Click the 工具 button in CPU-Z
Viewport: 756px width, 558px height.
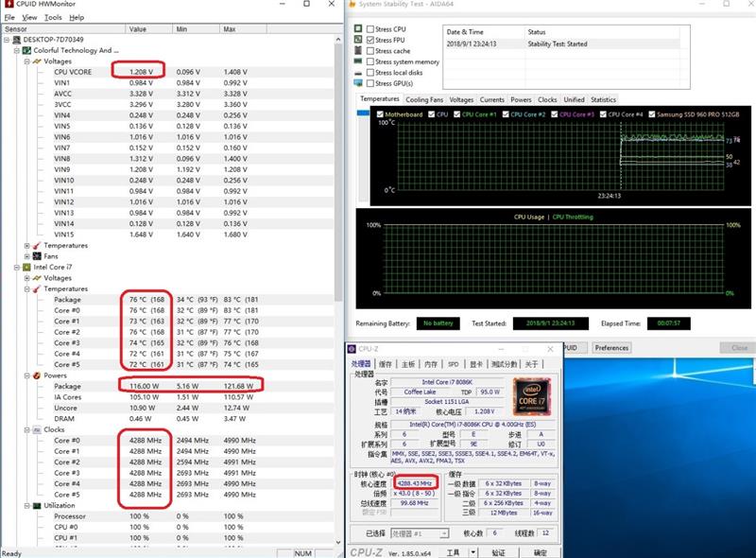point(453,552)
